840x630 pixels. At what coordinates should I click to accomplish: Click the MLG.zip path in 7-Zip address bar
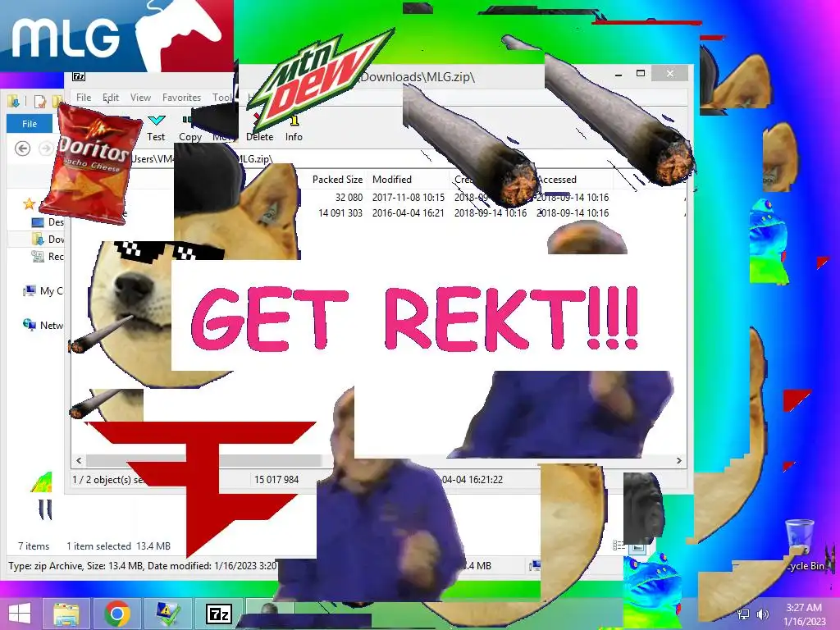tap(254, 158)
